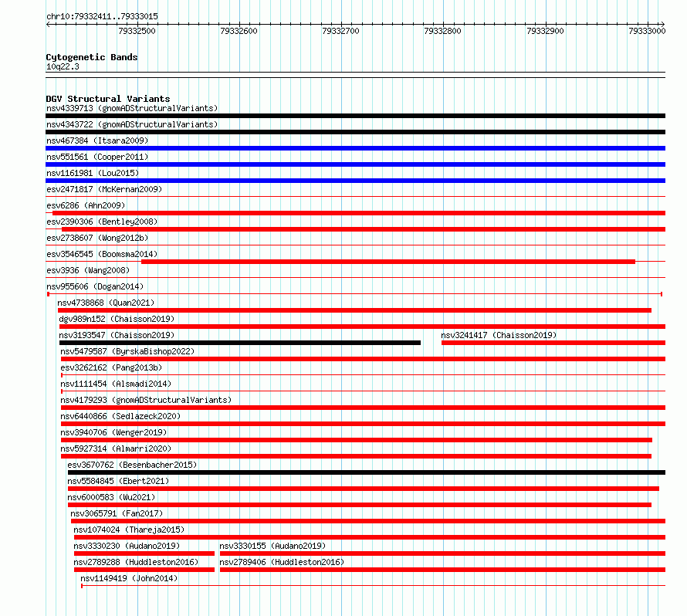Open variant nsv1111454 (Alsmadi2014)
The height and width of the screenshot is (616, 687).
coord(116,384)
